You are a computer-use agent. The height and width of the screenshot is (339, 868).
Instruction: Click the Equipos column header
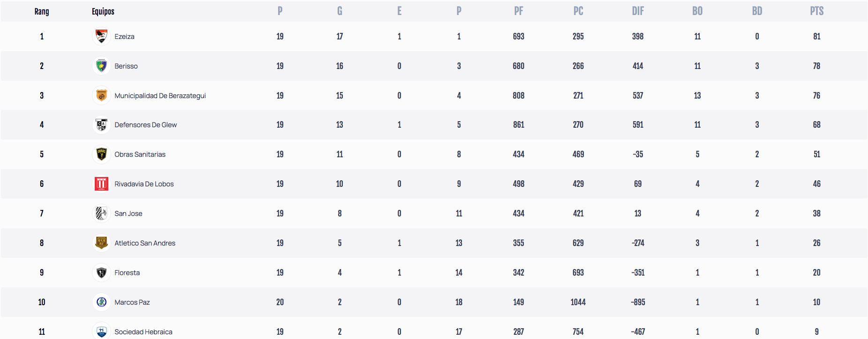pyautogui.click(x=103, y=11)
